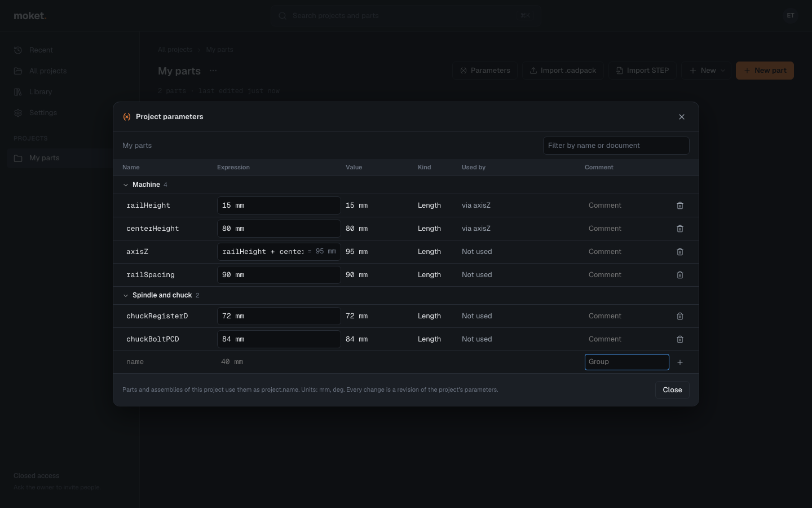Click the plus icon to add parameter
Screen dimensions: 812x508
pos(680,362)
